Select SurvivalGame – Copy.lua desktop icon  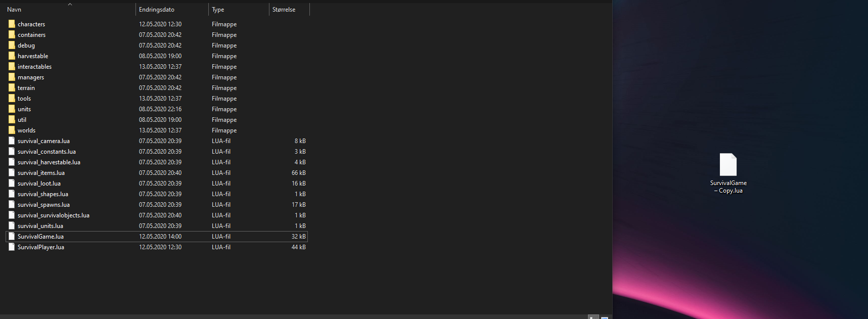pos(728,173)
